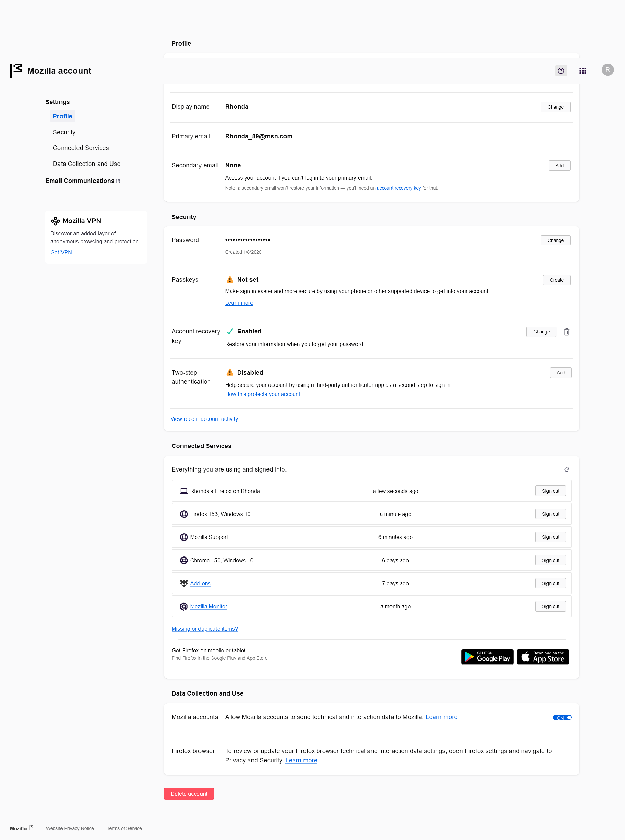The width and height of the screenshot is (625, 840).
Task: Open Email Communications external link
Action: (x=83, y=181)
